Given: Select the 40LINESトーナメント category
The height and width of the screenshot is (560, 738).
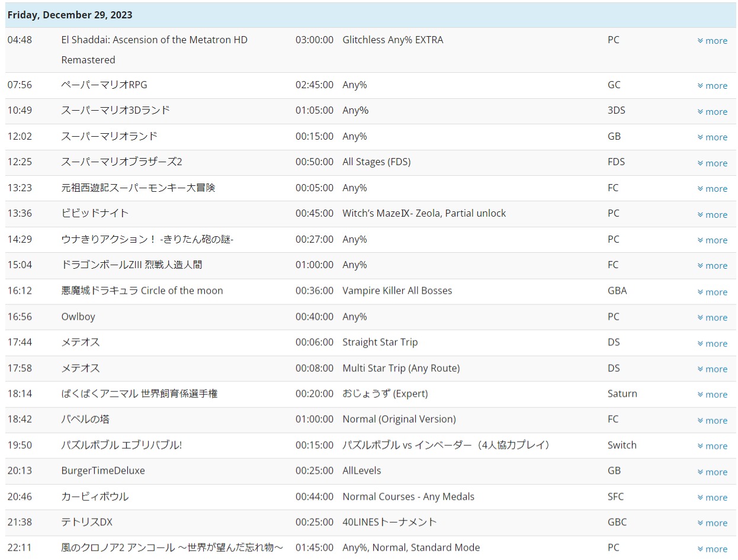Looking at the screenshot, I should [x=390, y=522].
